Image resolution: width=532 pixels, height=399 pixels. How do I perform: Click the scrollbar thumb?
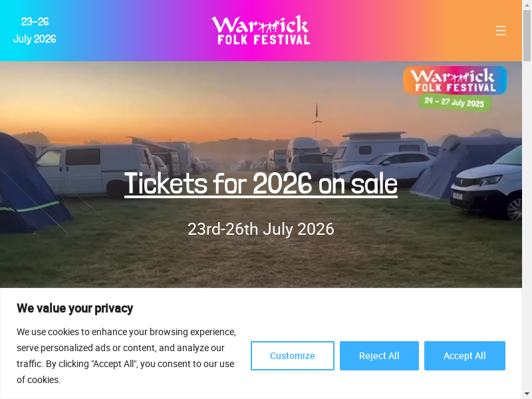[x=527, y=36]
